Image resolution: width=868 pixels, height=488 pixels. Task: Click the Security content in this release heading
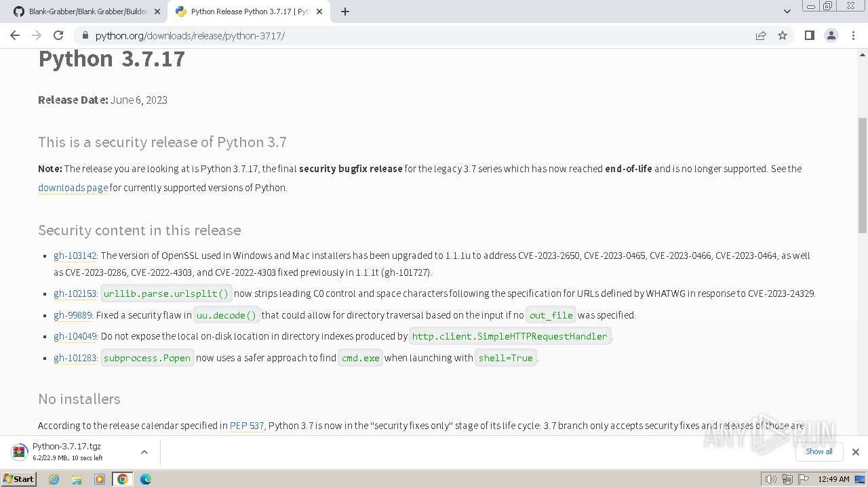[x=140, y=230]
